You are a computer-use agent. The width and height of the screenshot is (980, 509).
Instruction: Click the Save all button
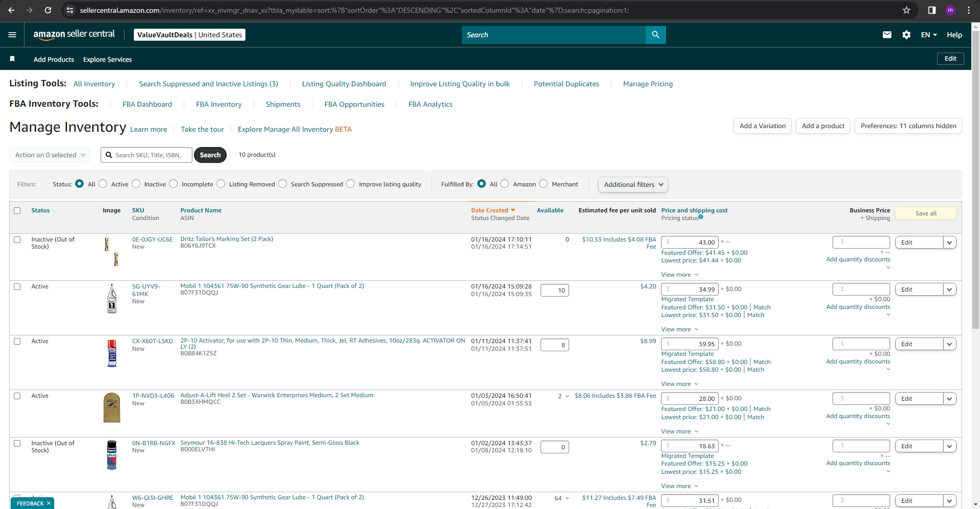(x=925, y=213)
